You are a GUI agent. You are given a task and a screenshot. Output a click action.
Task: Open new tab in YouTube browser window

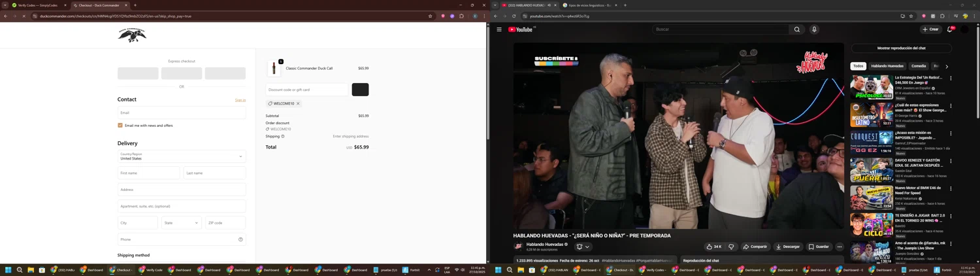click(x=625, y=5)
